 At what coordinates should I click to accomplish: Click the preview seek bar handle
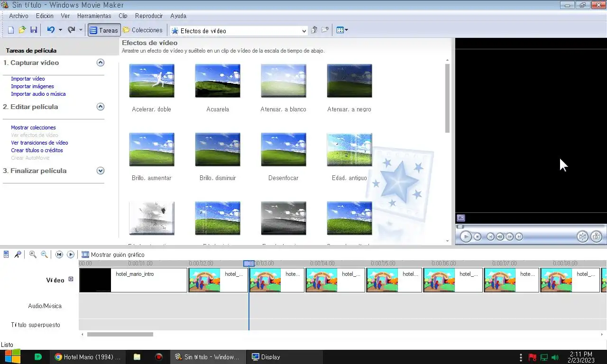[460, 227]
